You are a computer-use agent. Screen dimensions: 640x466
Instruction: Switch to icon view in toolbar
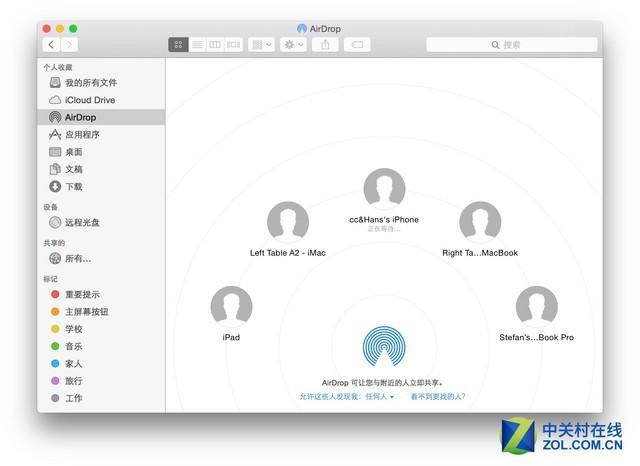[178, 45]
